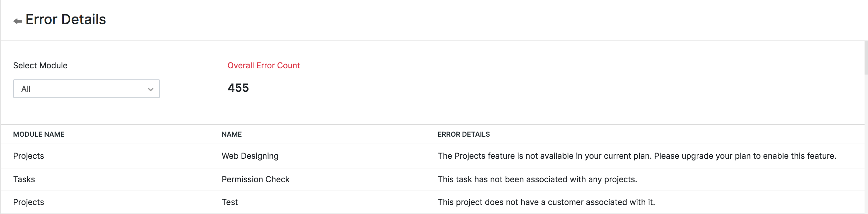Image resolution: width=868 pixels, height=214 pixels.
Task: Click the Overall Error Count label
Action: [x=263, y=65]
